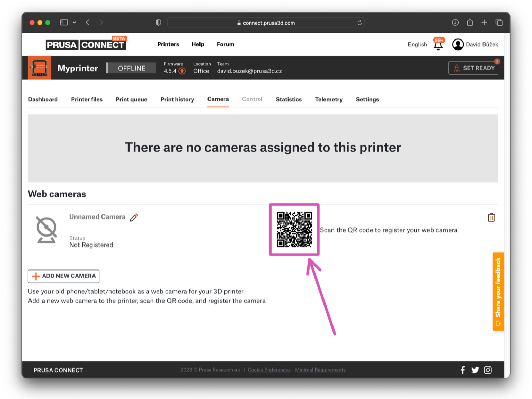Open Downloads in the browser toolbar
This screenshot has width=532, height=399.
[455, 22]
